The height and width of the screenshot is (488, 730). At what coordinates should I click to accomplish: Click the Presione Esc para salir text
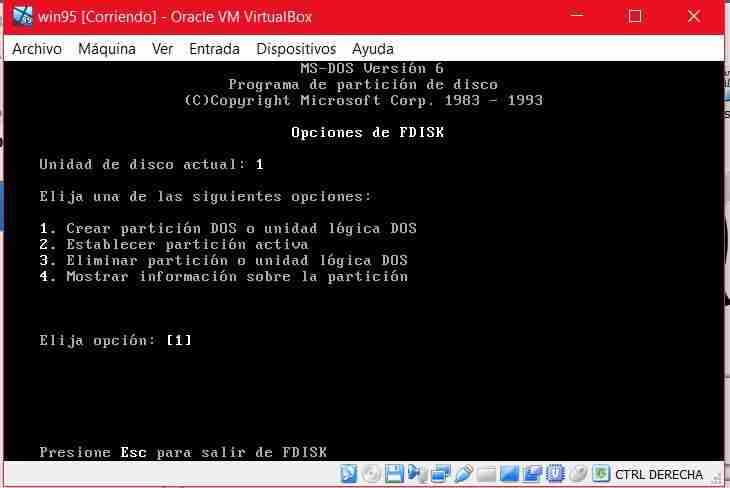click(x=183, y=452)
